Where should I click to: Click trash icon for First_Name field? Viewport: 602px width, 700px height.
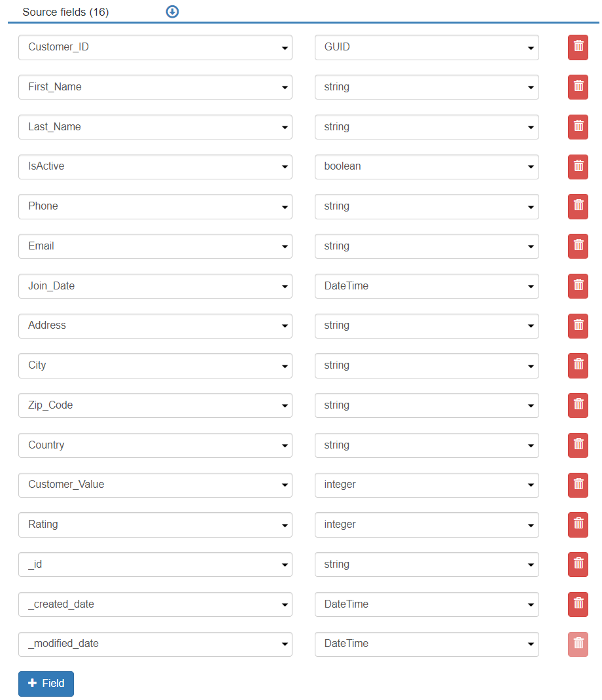578,87
